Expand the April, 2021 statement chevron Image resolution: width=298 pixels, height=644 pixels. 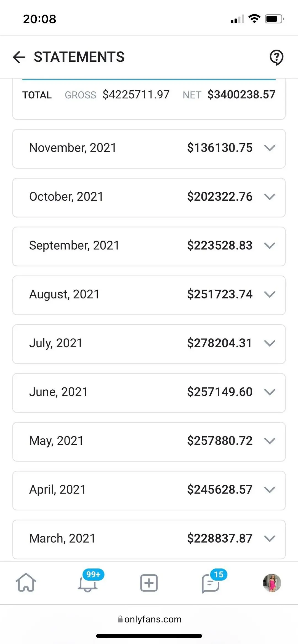point(270,490)
